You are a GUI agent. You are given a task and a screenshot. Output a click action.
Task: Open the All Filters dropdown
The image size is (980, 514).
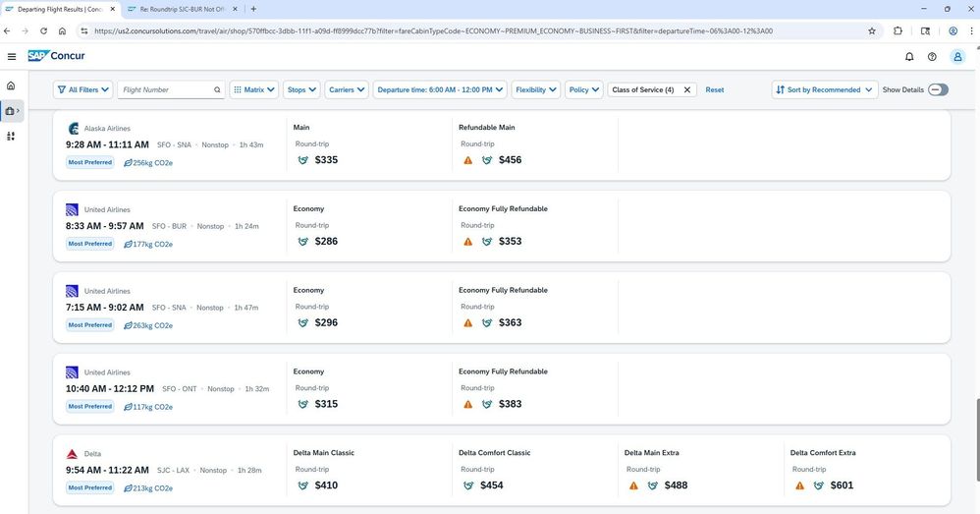(83, 90)
